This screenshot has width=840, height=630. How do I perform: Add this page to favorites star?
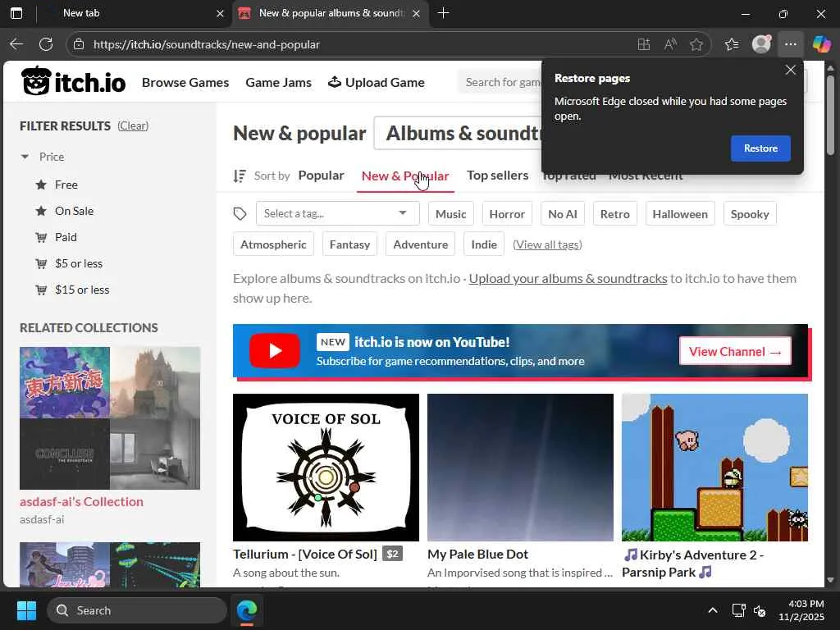point(696,44)
